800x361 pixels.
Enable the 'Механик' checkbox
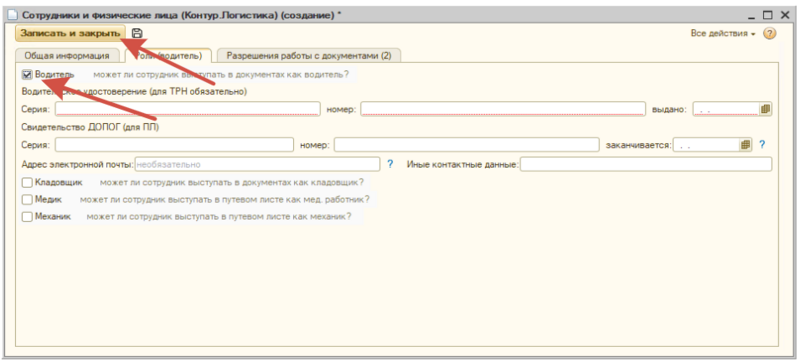(x=27, y=217)
